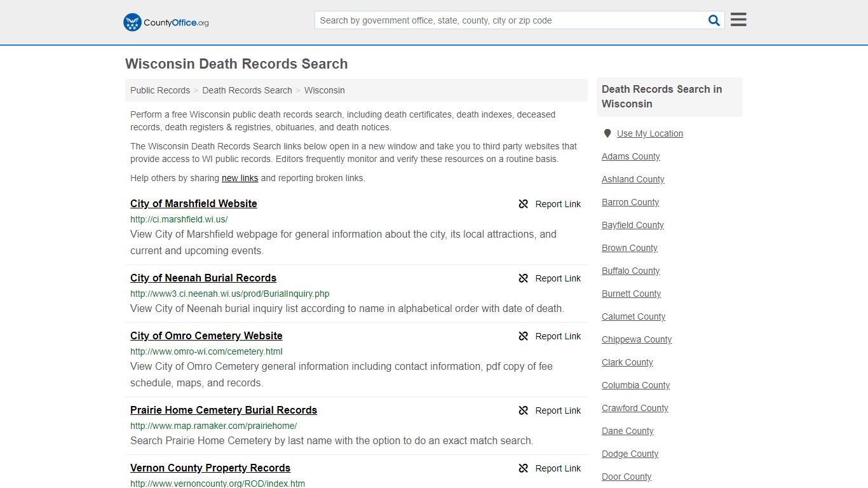
Task: Open Vernon County Property Records title
Action: [x=210, y=468]
